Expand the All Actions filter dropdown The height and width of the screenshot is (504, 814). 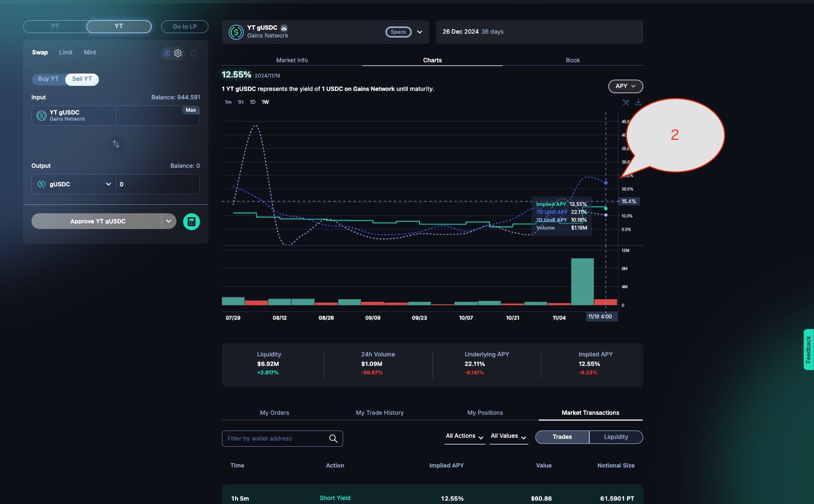(x=465, y=437)
